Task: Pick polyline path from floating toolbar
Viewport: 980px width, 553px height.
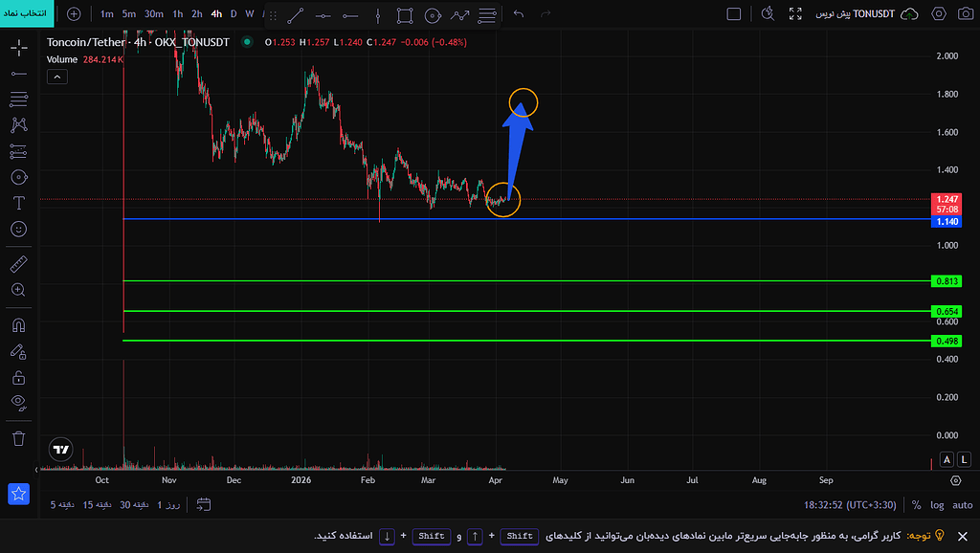Action: pos(460,15)
